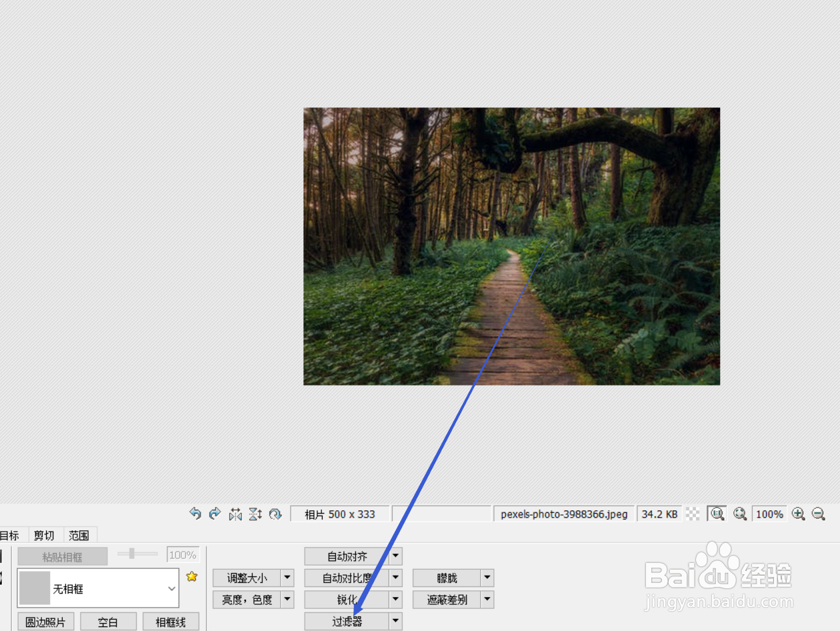Click the 遮蔽差别 button
840x631 pixels.
447,600
